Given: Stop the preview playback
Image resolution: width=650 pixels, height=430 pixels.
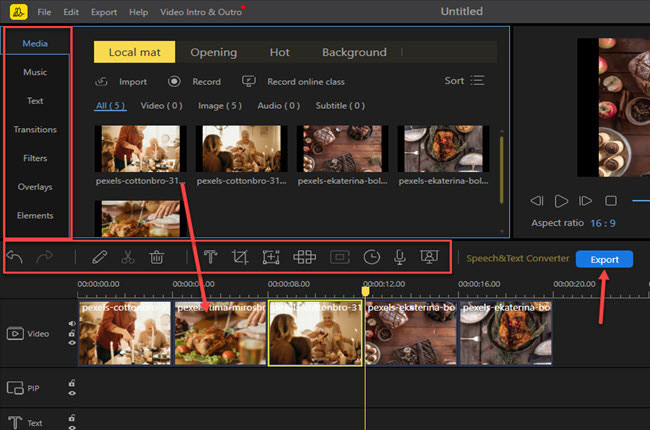Looking at the screenshot, I should click(x=611, y=201).
